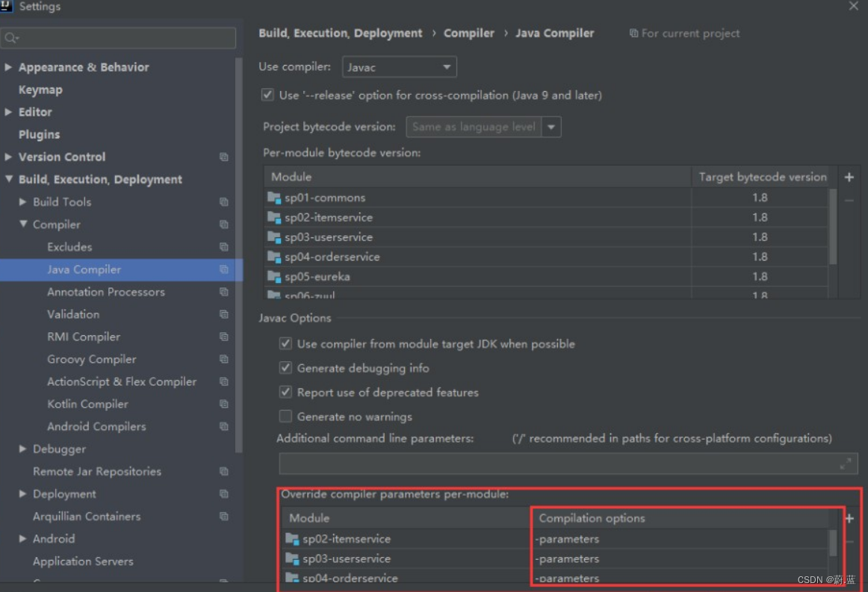Select sp05-eureka module row
This screenshot has width=868, height=592.
tap(546, 277)
